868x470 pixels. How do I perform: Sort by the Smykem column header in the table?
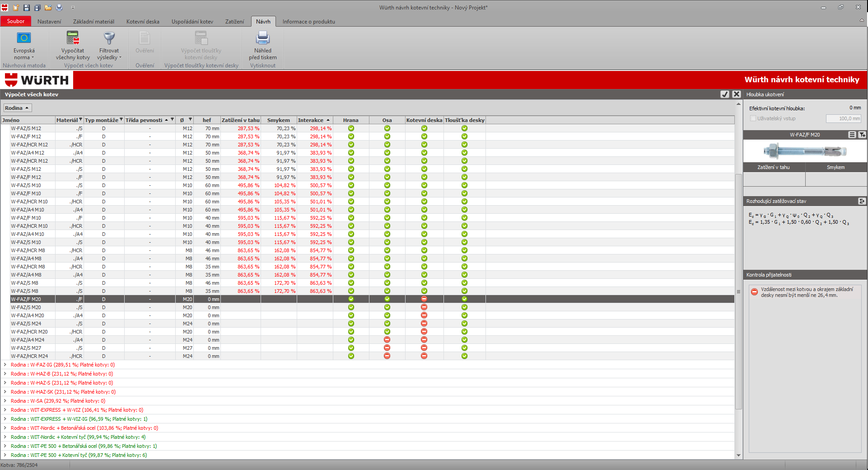pyautogui.click(x=279, y=120)
